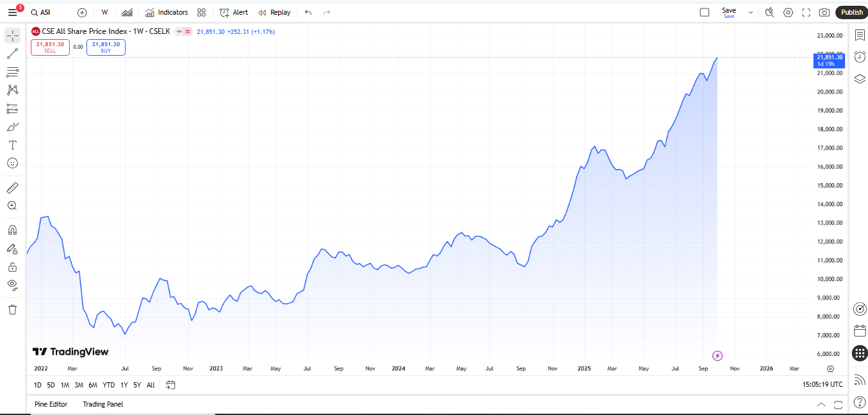Switch to the Trading Panel tab
This screenshot has height=415, width=868.
(102, 404)
